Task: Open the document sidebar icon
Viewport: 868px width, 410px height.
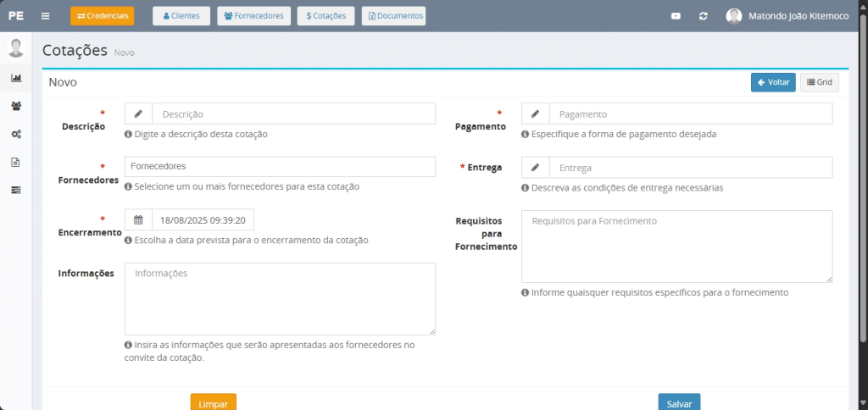Action: point(16,162)
